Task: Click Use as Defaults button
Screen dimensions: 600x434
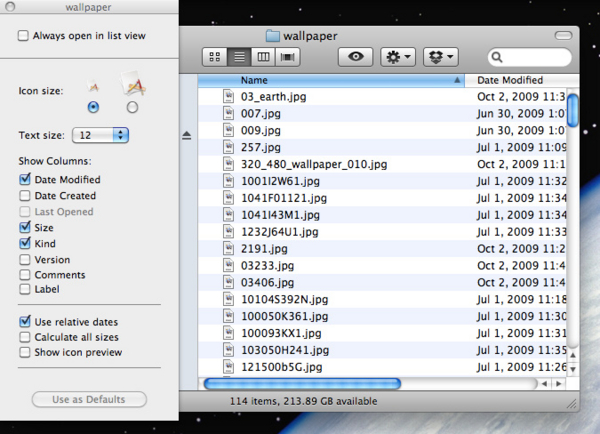Action: 89,399
